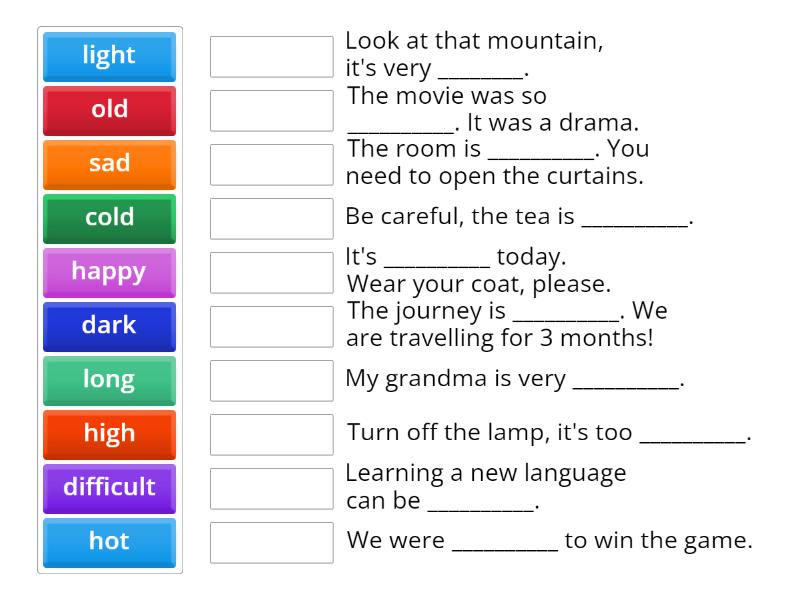Click the answer box for the movie drama sentence
Screen dimensions: 800x600
point(271,110)
